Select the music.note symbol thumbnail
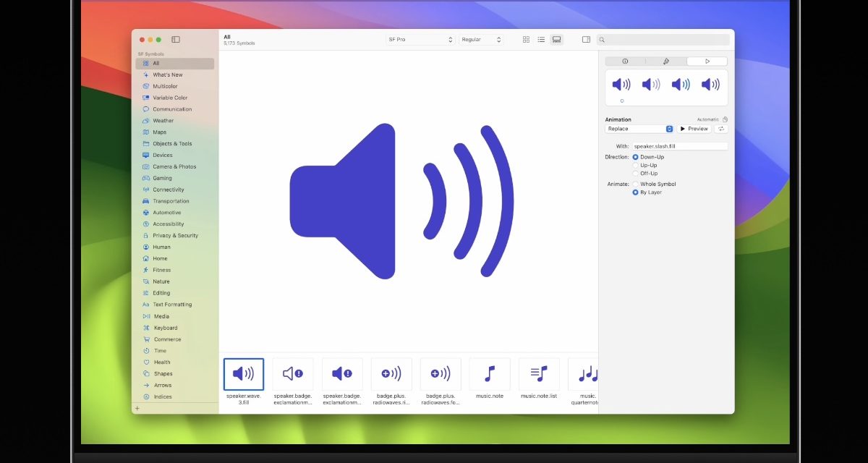 click(490, 374)
